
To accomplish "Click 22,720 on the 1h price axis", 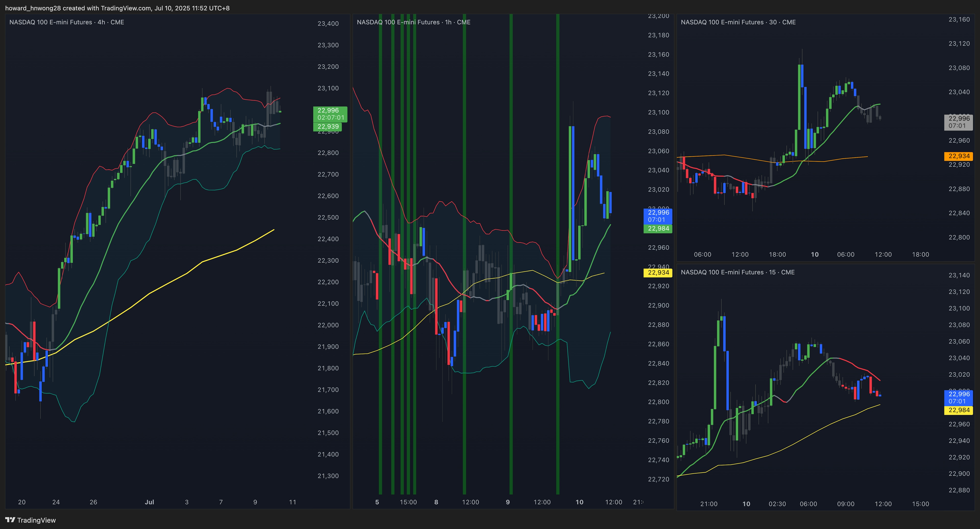I will [658, 479].
